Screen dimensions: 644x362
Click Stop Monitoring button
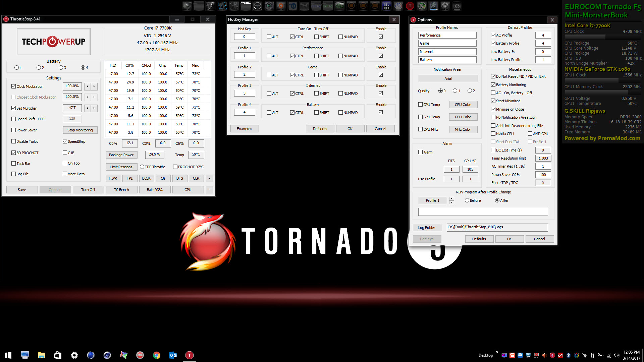pyautogui.click(x=80, y=130)
